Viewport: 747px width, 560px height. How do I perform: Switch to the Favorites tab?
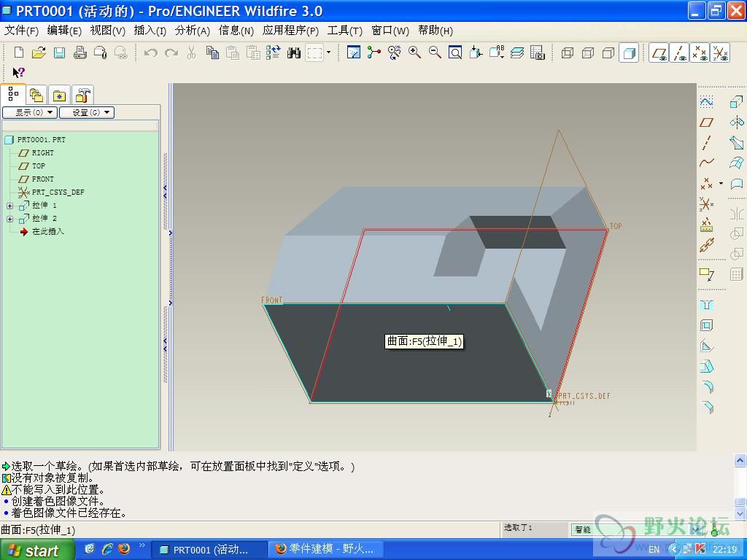pos(59,95)
